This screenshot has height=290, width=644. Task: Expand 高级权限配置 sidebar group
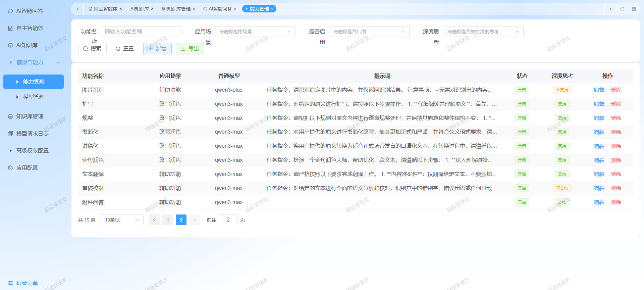click(x=32, y=151)
